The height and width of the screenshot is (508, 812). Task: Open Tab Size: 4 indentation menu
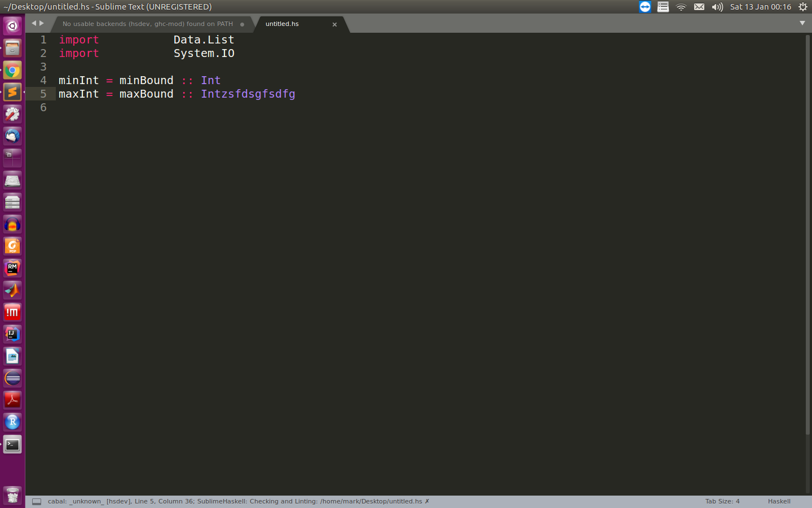click(722, 501)
